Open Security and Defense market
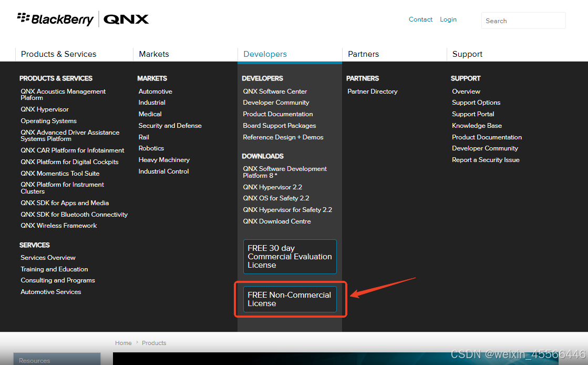Image resolution: width=588 pixels, height=365 pixels. pyautogui.click(x=170, y=125)
